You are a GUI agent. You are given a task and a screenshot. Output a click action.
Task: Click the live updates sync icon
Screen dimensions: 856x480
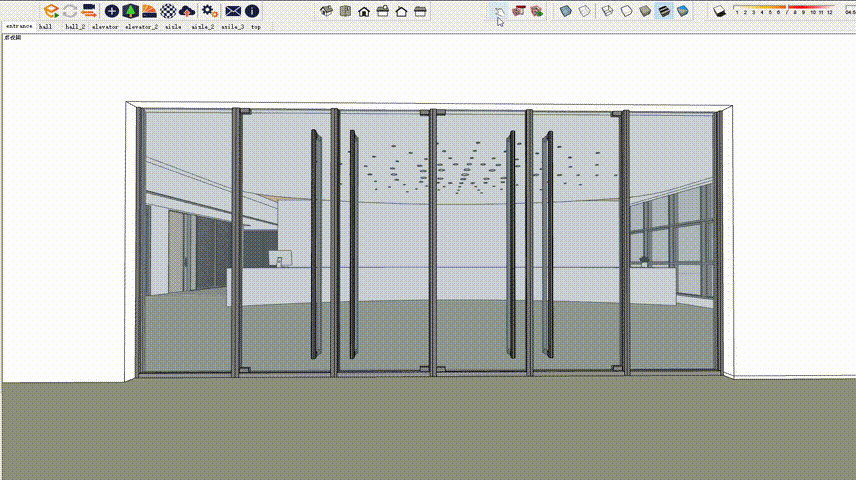[x=70, y=11]
